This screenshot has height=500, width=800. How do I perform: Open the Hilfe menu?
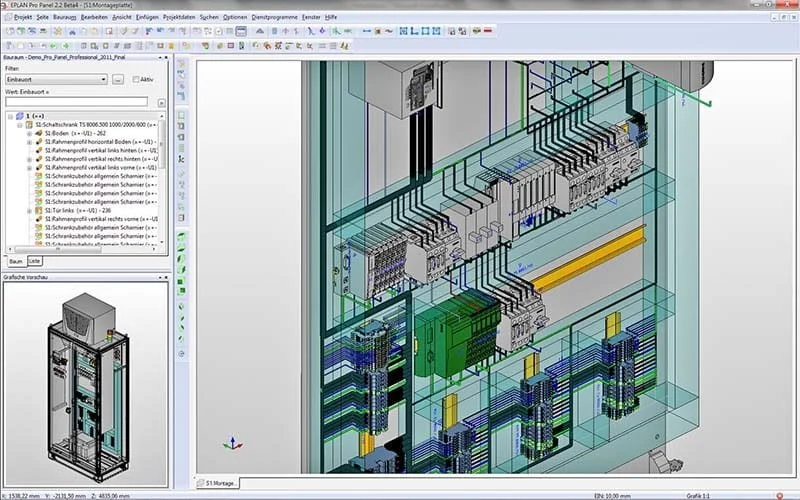coord(331,17)
